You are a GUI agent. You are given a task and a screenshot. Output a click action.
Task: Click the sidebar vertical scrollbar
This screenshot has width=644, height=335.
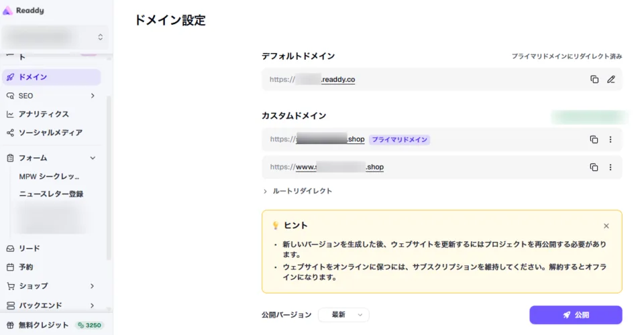[x=109, y=178]
